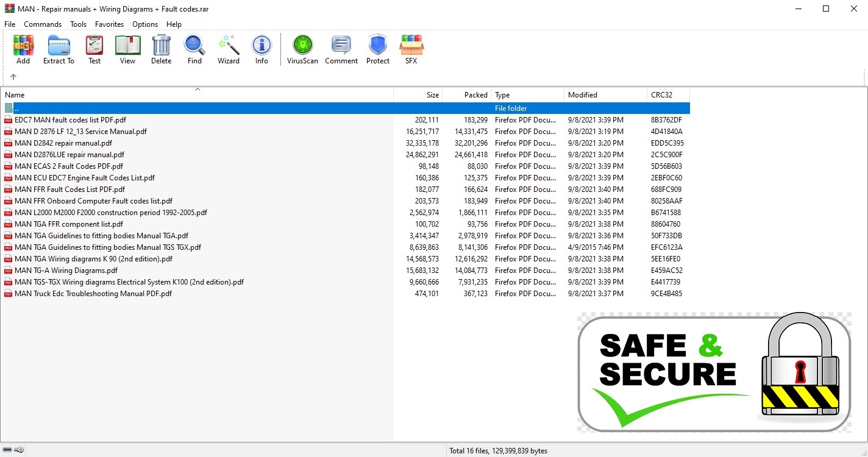Select MAN TGA Guidelines fitting bodies TGS TGX.pdf
Viewport: 868px width, 457px height.
coord(108,247)
